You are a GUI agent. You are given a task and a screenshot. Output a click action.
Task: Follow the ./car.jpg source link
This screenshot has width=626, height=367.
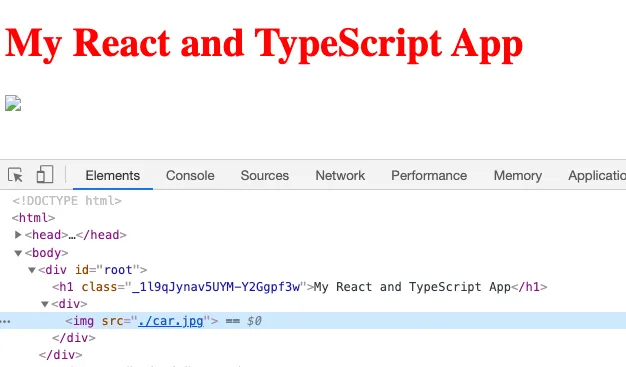(x=171, y=321)
